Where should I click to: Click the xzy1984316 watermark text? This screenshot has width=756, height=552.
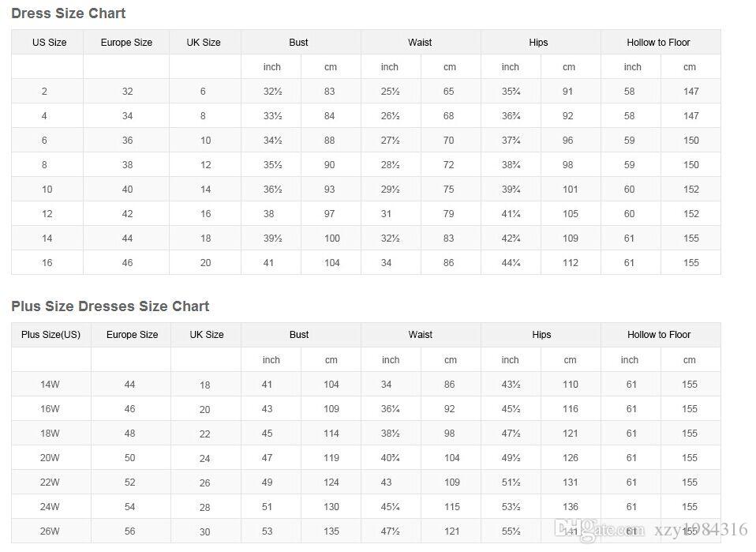click(701, 529)
